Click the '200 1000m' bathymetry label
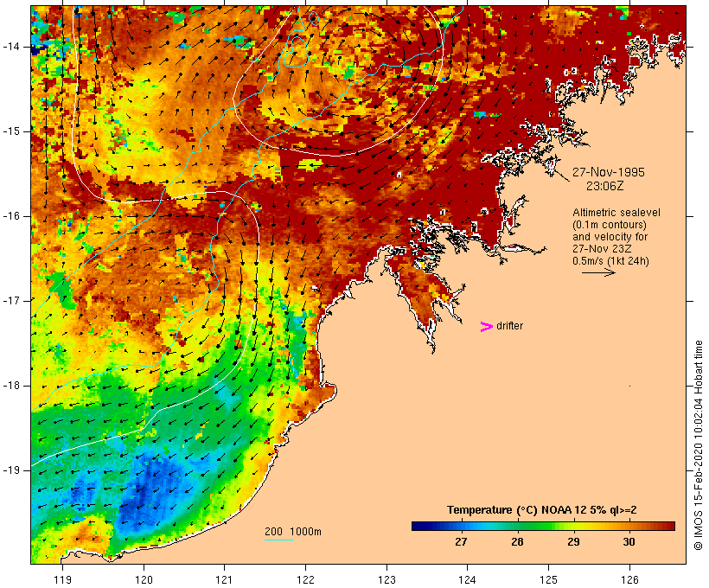This screenshot has width=709, height=588. 293,532
